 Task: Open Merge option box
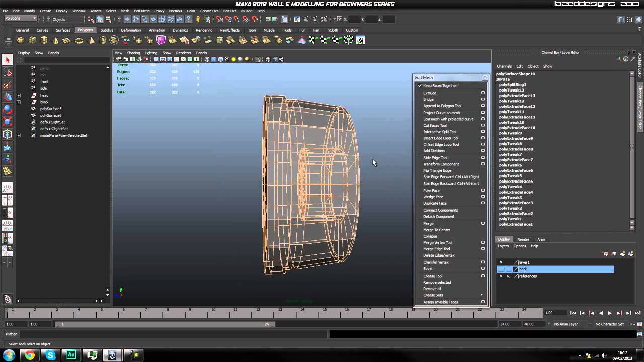point(483,224)
